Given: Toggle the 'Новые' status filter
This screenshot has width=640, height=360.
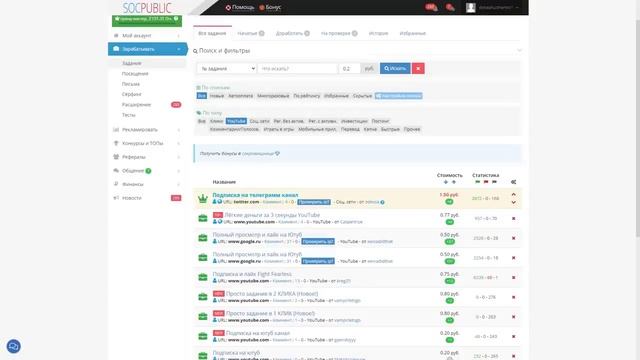Looking at the screenshot, I should [217, 96].
